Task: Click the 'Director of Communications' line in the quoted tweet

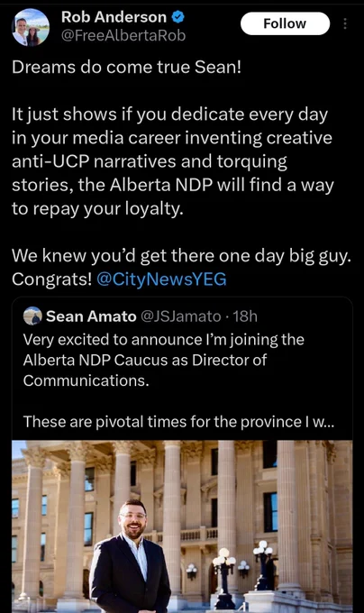Action: 144,370
